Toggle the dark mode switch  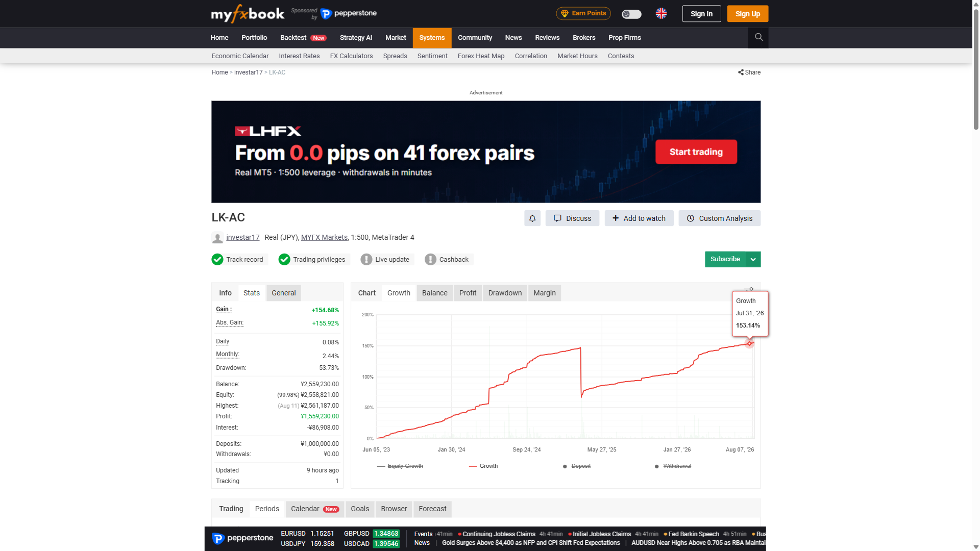pos(631,14)
